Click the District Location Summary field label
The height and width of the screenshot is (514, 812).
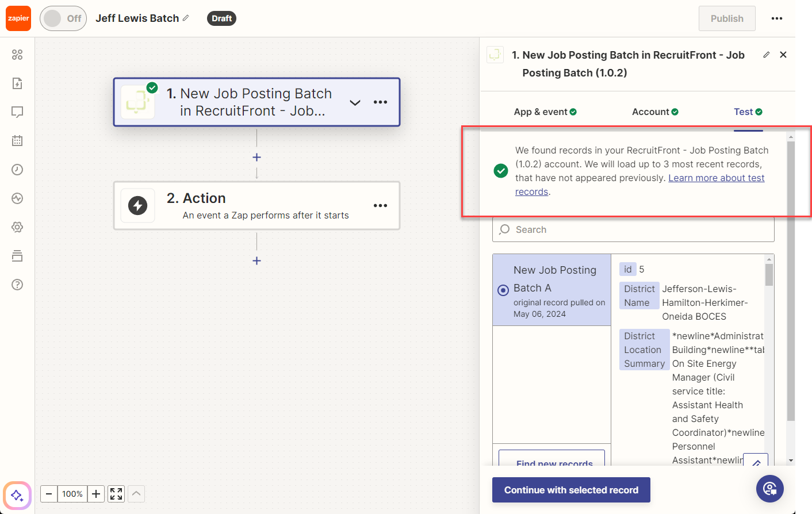tap(644, 350)
